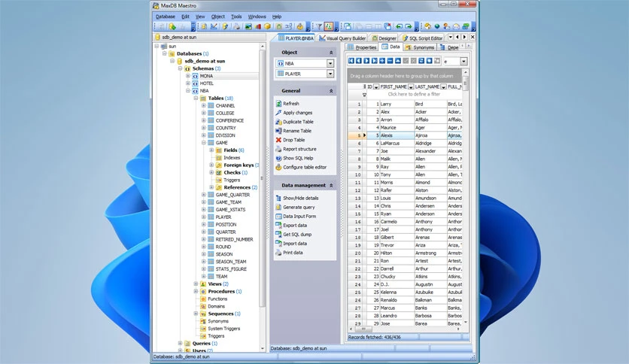The image size is (629, 364).
Task: Click Show SQL Help question icon
Action: pos(279,158)
